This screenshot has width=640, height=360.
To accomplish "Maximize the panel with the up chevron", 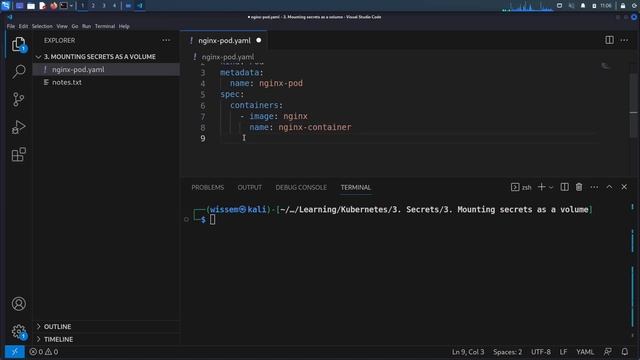I will pos(609,187).
